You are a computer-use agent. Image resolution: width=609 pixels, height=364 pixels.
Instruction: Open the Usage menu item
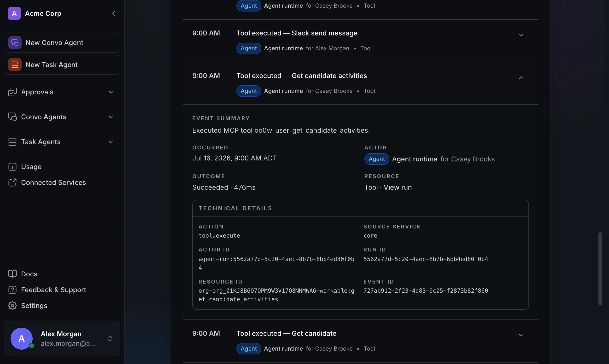(x=31, y=167)
